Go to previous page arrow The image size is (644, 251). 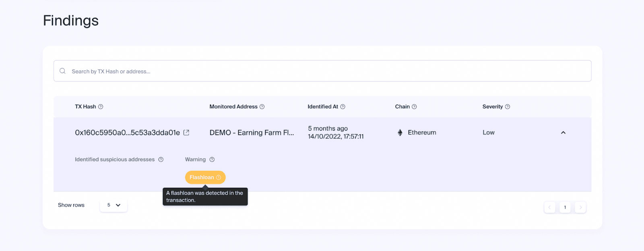point(550,207)
